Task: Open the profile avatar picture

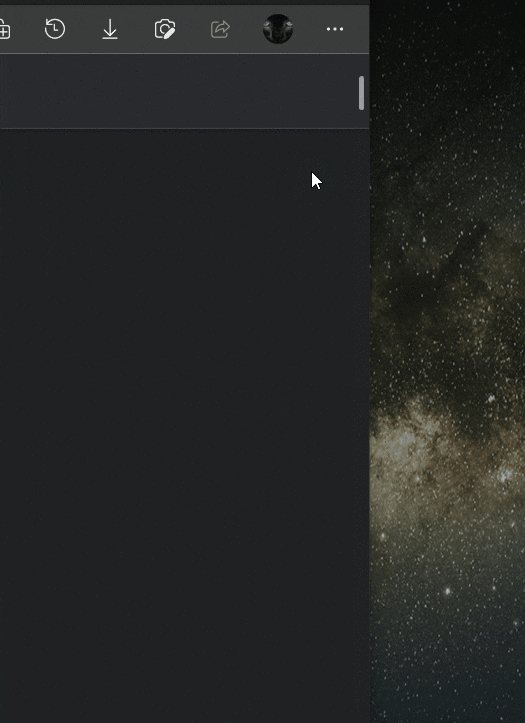Action: coord(278,29)
